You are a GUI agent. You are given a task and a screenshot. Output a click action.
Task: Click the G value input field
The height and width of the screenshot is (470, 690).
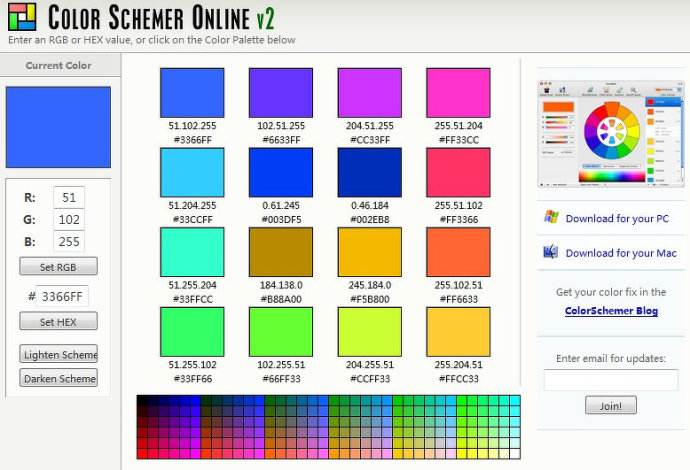coord(69,220)
